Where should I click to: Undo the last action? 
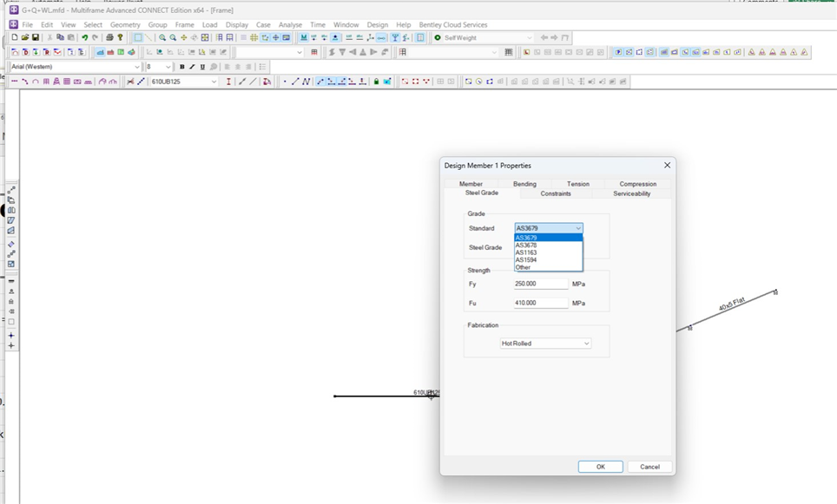pyautogui.click(x=85, y=38)
